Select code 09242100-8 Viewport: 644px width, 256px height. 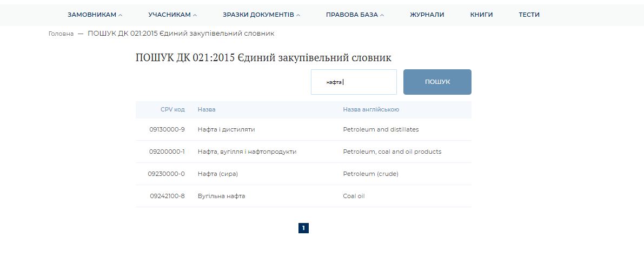[x=167, y=196]
